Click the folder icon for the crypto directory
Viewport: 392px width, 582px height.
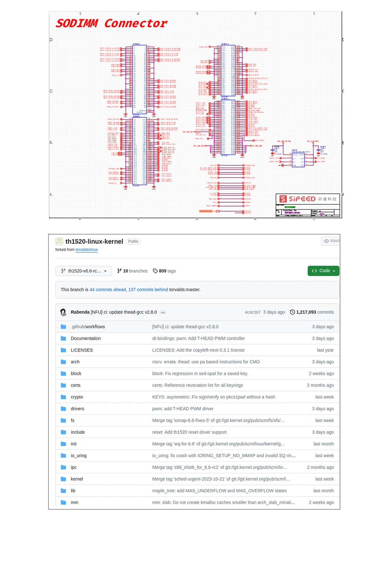click(64, 397)
